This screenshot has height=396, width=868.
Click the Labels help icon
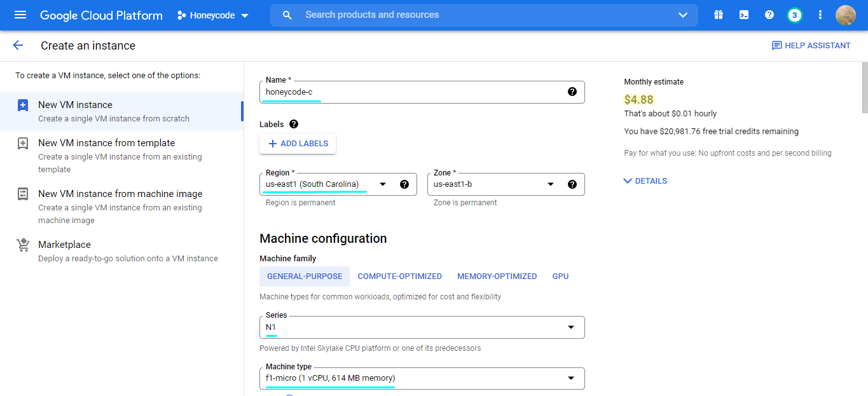point(294,124)
